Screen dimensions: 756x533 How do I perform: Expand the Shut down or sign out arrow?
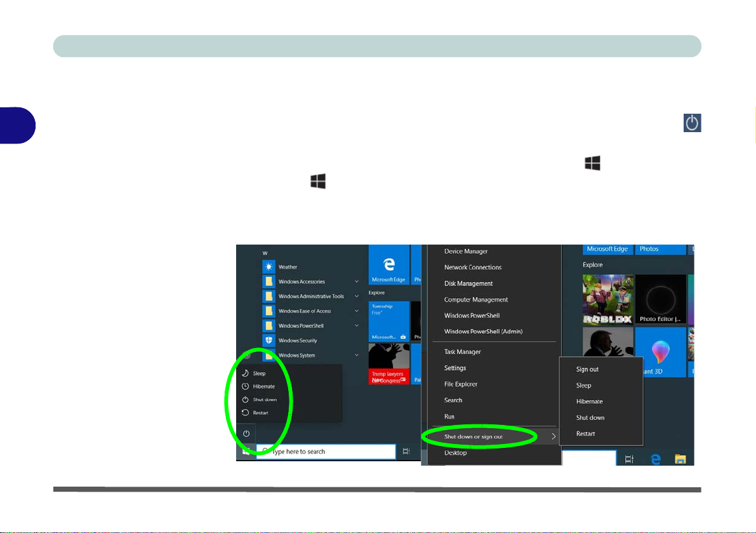pos(554,436)
